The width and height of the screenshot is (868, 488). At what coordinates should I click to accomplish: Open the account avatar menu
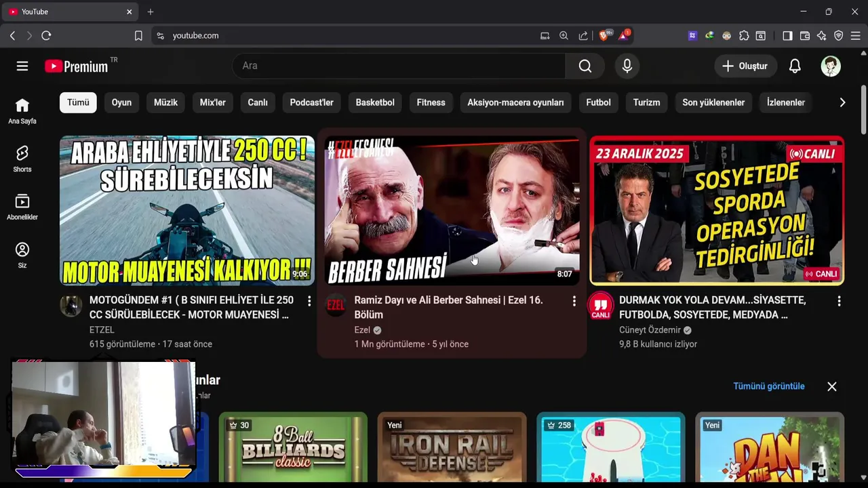831,66
